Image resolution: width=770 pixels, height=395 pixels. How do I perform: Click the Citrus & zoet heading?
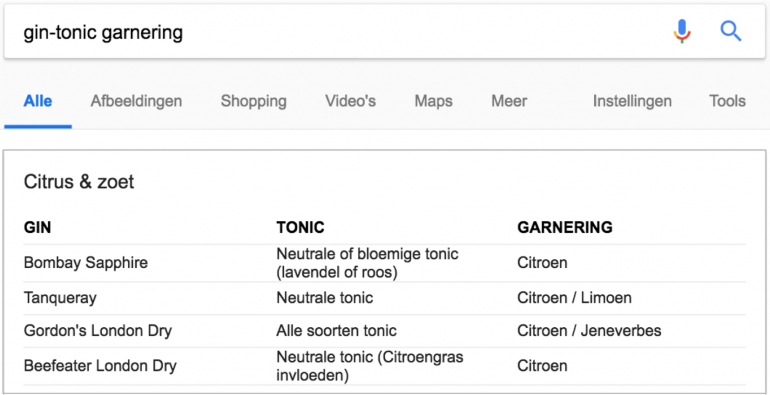(79, 182)
